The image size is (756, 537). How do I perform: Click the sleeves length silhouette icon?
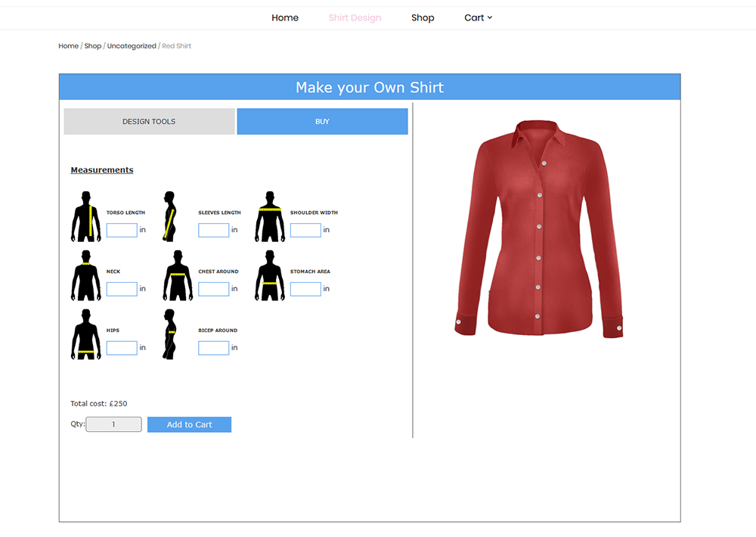169,216
